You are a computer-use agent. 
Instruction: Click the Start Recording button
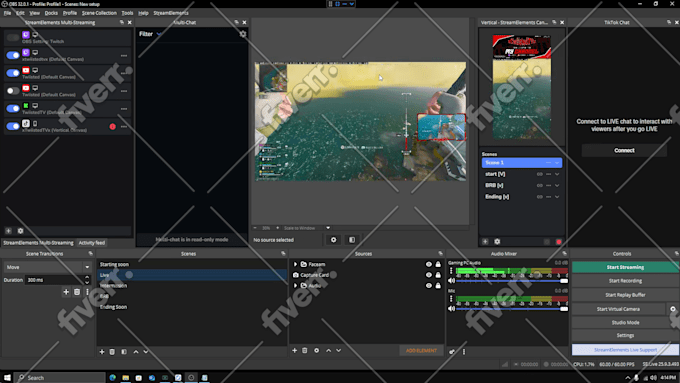[625, 281]
